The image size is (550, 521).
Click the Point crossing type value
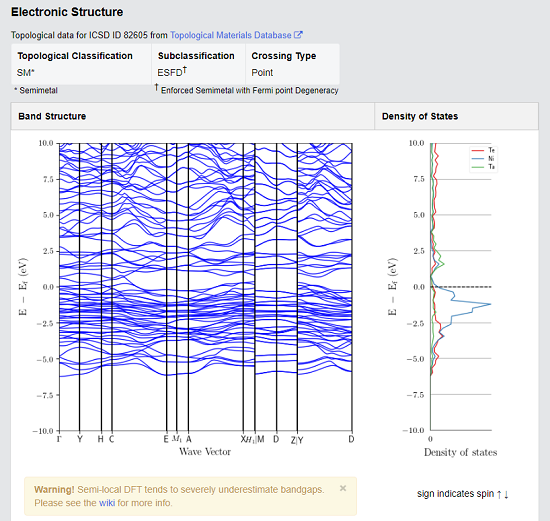click(262, 73)
